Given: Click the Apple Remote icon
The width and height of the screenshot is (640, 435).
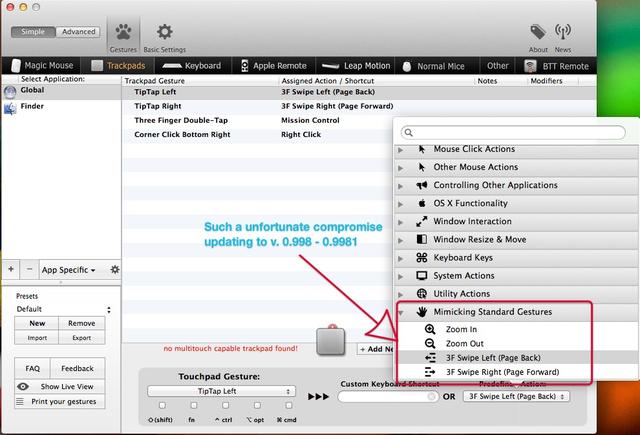Looking at the screenshot, I should (244, 66).
